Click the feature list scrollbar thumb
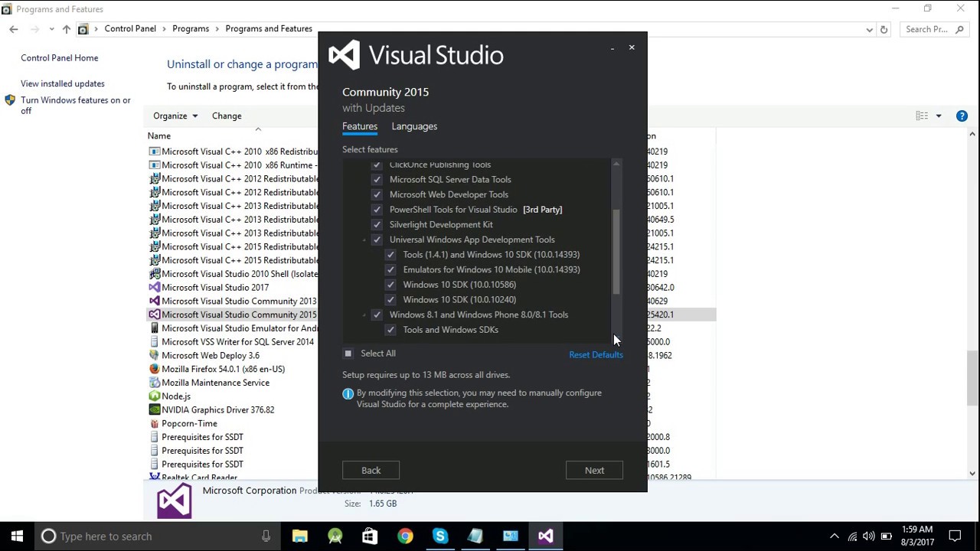This screenshot has height=551, width=980. [616, 253]
